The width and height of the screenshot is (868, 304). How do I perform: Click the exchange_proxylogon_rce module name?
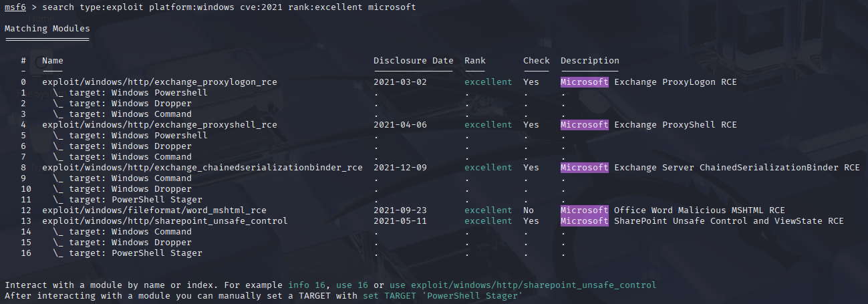click(x=159, y=82)
